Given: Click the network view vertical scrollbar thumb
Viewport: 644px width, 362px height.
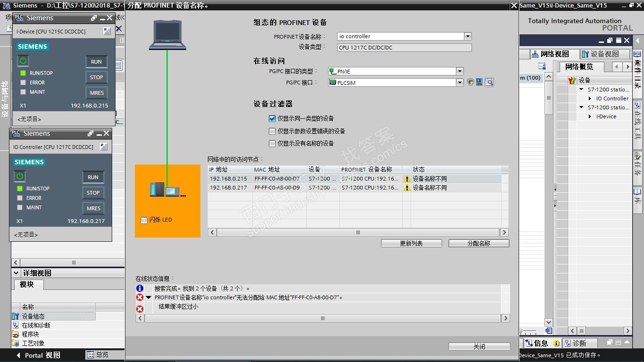Looking at the screenshot, I should click(549, 99).
